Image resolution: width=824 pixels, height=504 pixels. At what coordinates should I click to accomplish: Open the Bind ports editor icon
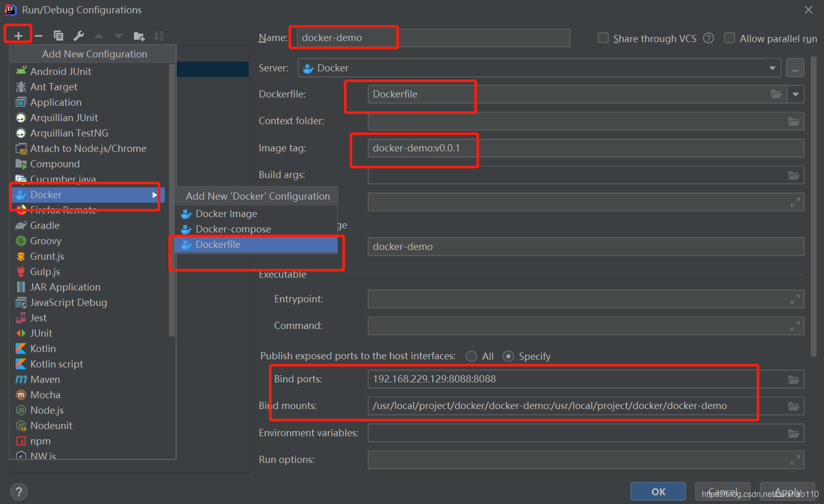(794, 380)
